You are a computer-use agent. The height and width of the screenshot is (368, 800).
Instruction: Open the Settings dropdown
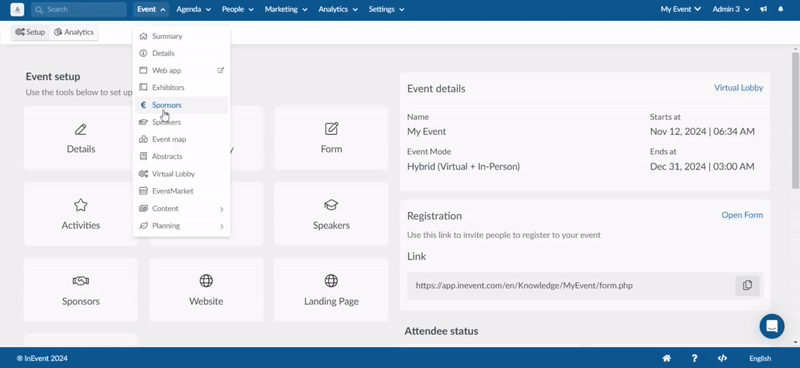pos(386,9)
